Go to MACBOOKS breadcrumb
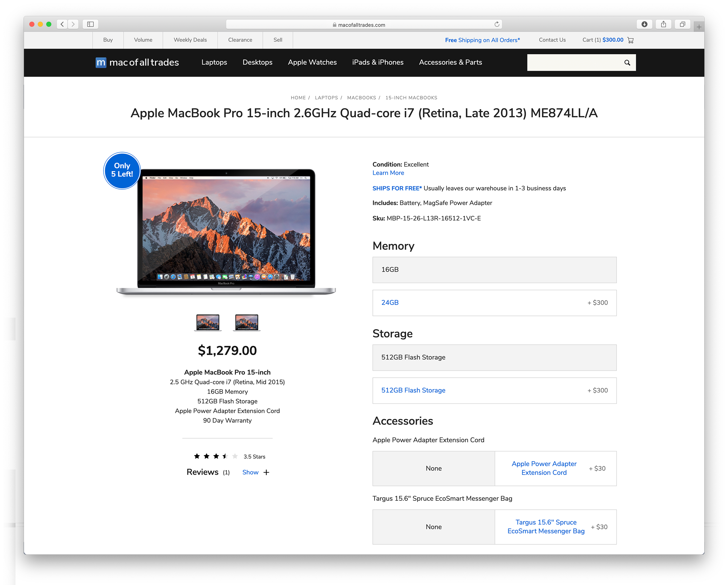Screen dimensions: 728x585 click(x=361, y=98)
